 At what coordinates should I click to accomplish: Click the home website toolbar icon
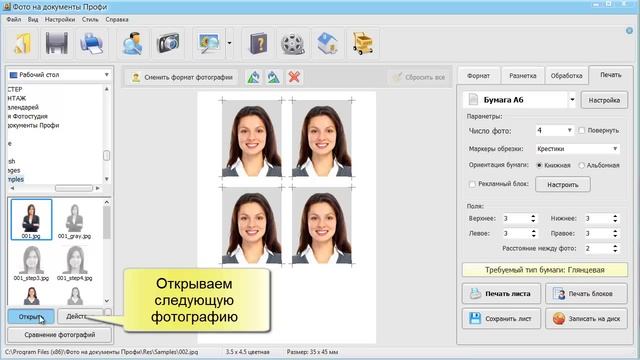(327, 43)
